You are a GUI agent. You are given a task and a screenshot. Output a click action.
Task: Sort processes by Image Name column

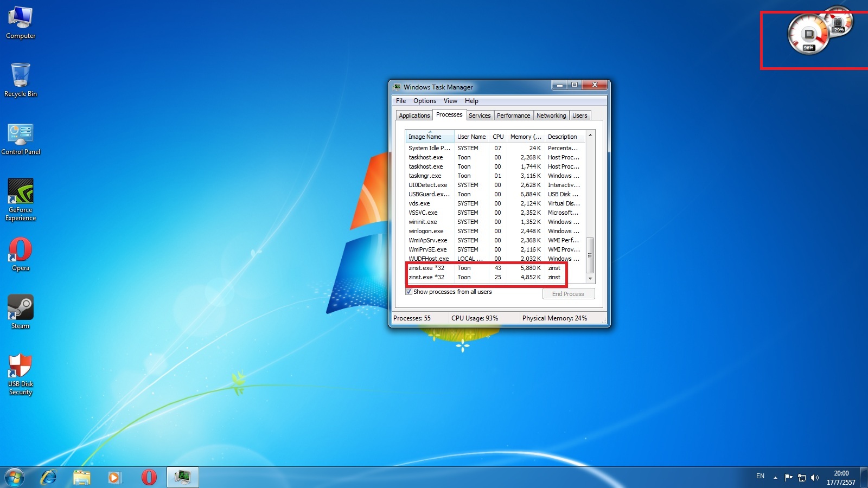[430, 137]
